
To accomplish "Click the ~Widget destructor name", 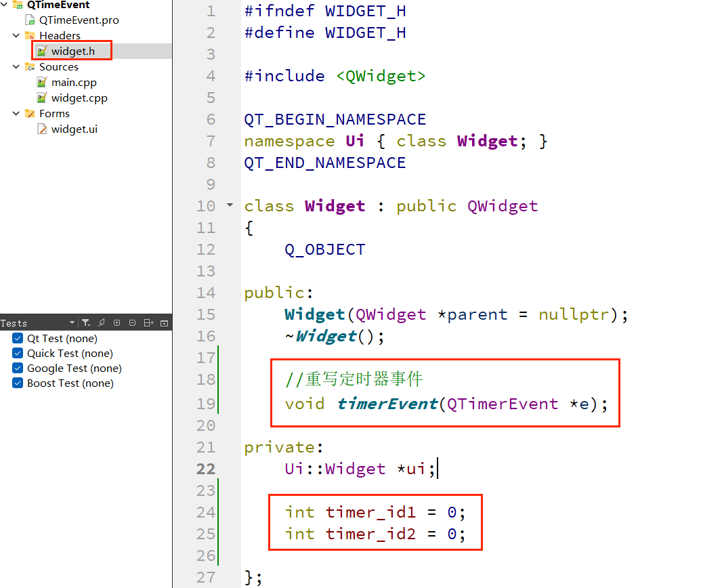I will [322, 336].
